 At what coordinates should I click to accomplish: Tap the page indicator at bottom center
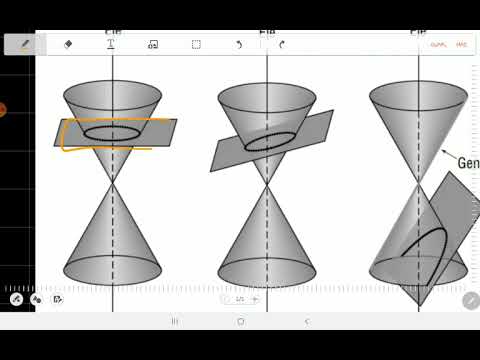click(x=240, y=299)
